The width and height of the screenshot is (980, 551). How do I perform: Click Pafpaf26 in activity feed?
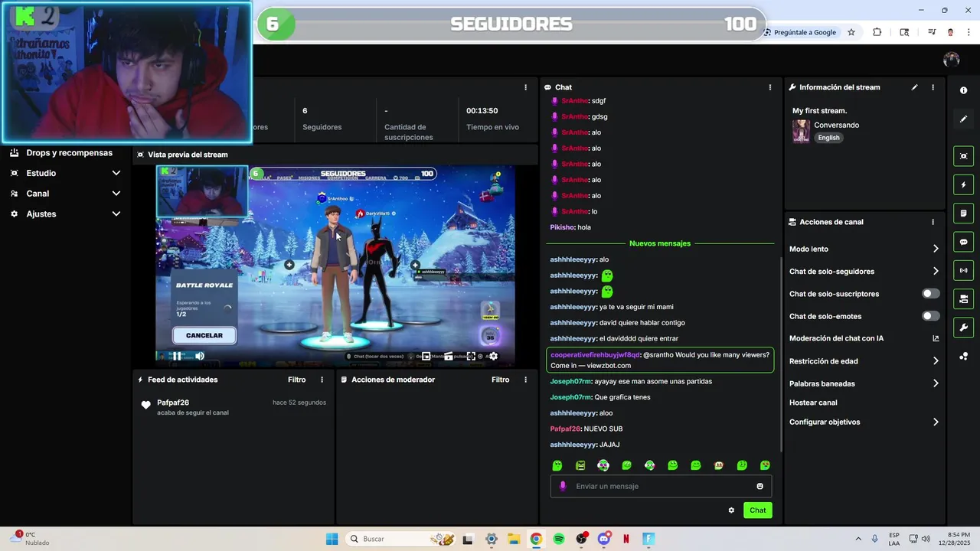(173, 403)
